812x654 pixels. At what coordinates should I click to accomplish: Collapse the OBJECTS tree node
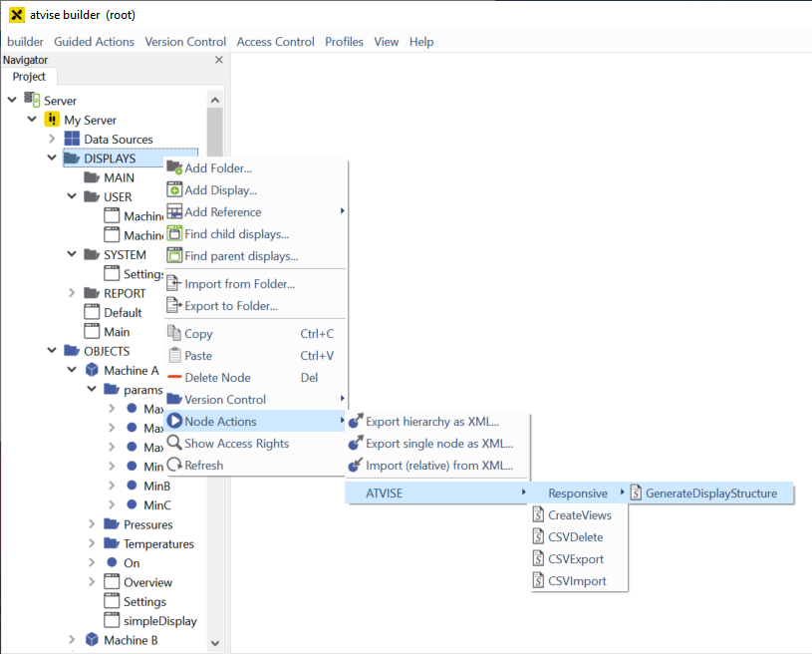(x=52, y=351)
